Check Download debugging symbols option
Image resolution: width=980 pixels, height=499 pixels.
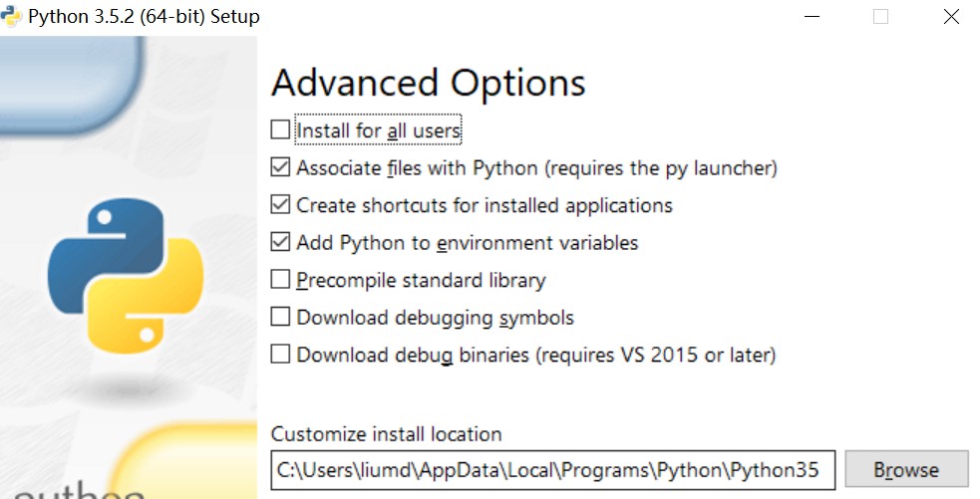click(x=280, y=317)
